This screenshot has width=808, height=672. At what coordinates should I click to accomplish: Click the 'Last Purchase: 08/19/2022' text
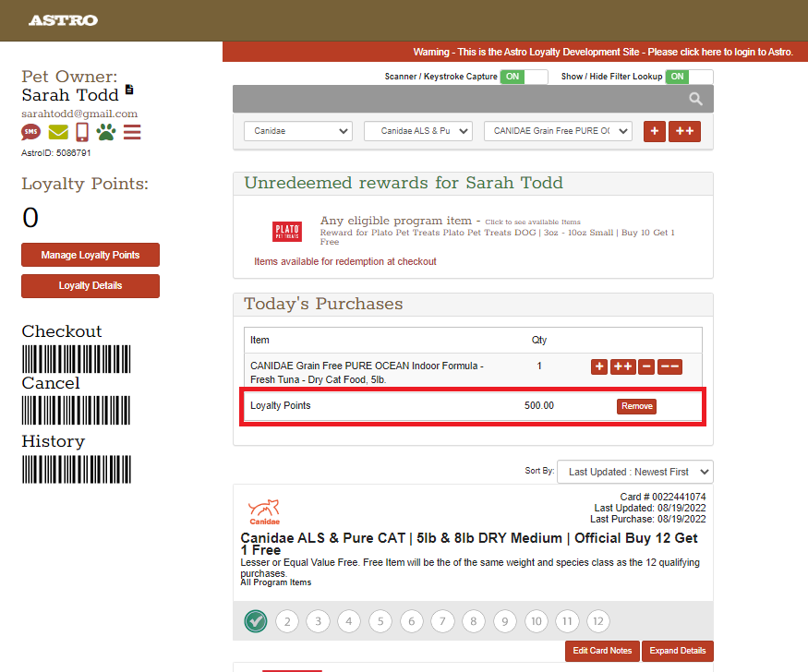(x=647, y=519)
